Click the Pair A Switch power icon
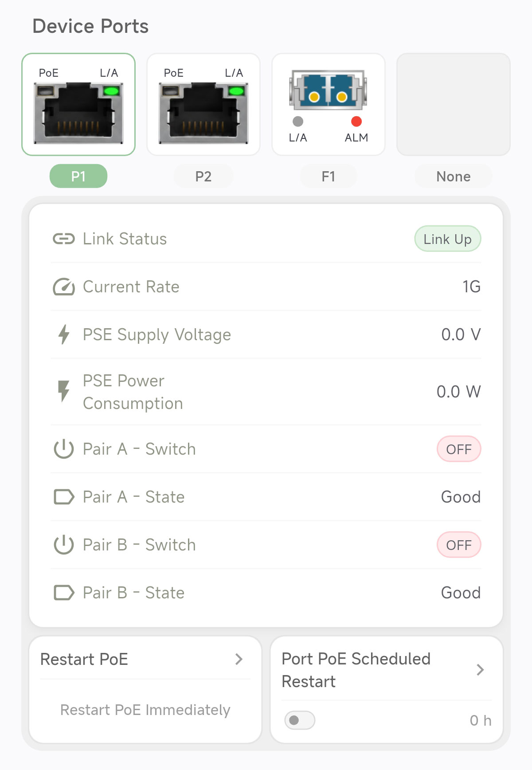This screenshot has width=532, height=770. pos(64,449)
